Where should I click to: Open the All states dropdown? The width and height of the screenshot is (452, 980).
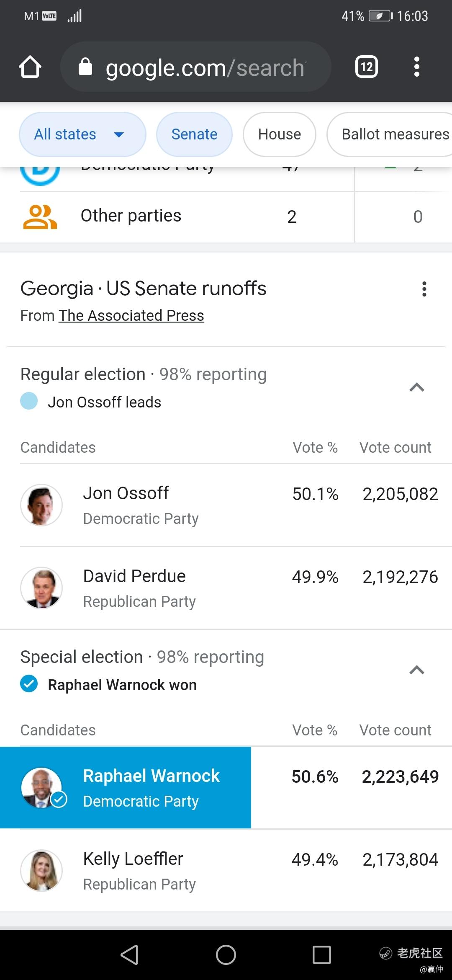pos(82,134)
